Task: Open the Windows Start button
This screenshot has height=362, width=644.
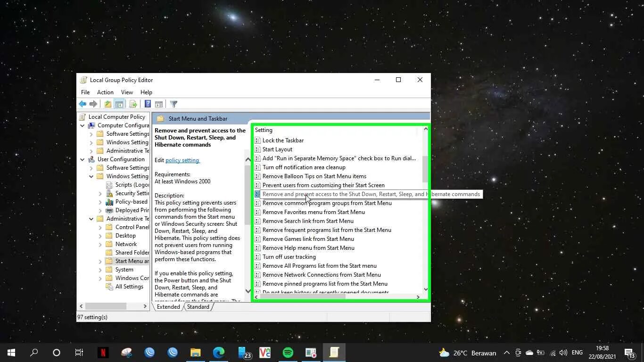Action: 11,352
